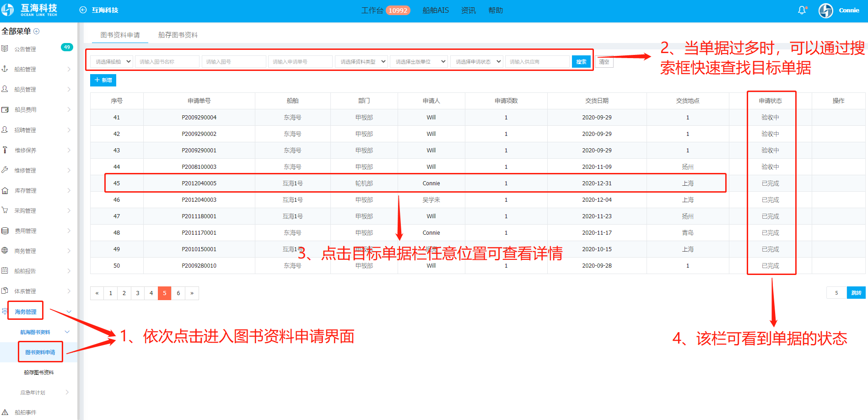Viewport: 868px width, 420px height.
Task: Open 资讯 in the top navigation
Action: coord(469,10)
